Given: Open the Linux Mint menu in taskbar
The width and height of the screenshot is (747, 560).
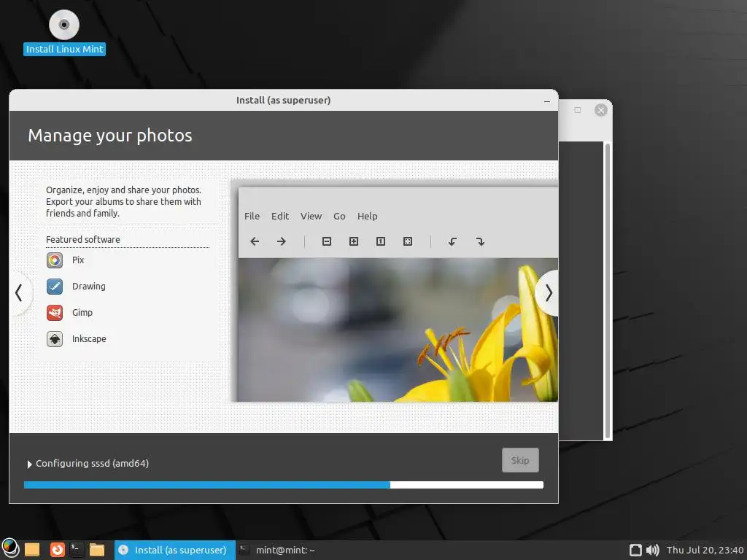Looking at the screenshot, I should 10,549.
